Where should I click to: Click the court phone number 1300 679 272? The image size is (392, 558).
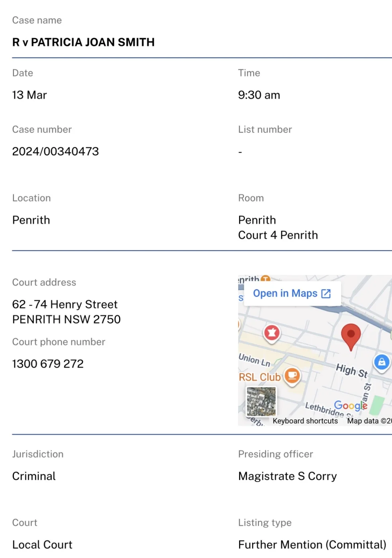tap(48, 363)
